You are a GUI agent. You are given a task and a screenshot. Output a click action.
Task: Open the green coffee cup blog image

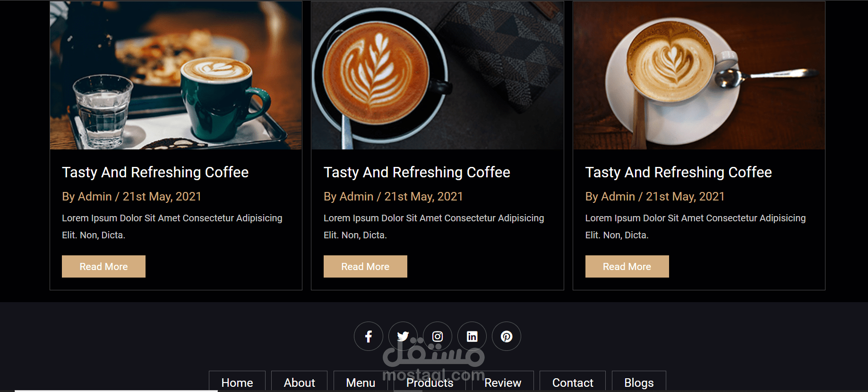pos(176,75)
